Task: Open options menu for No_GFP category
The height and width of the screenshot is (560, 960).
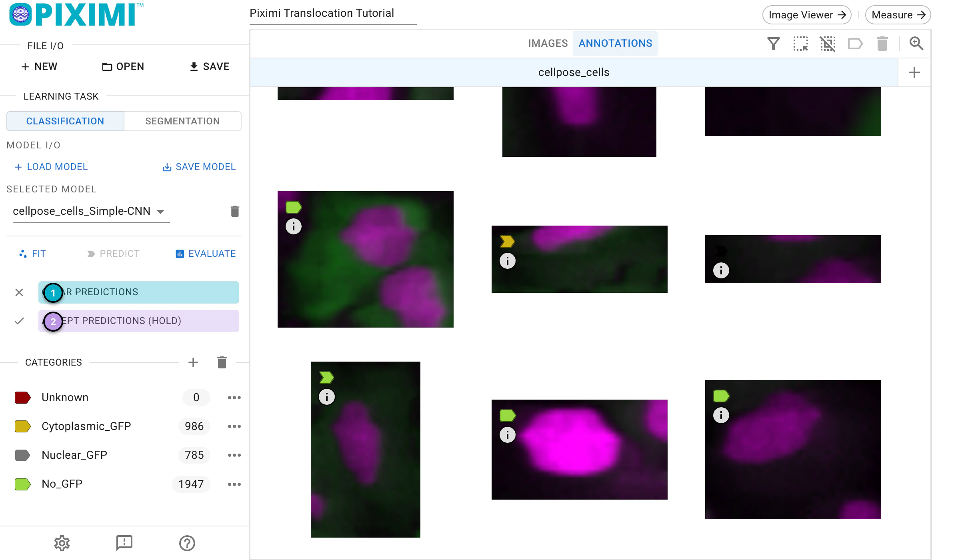Action: coord(234,484)
